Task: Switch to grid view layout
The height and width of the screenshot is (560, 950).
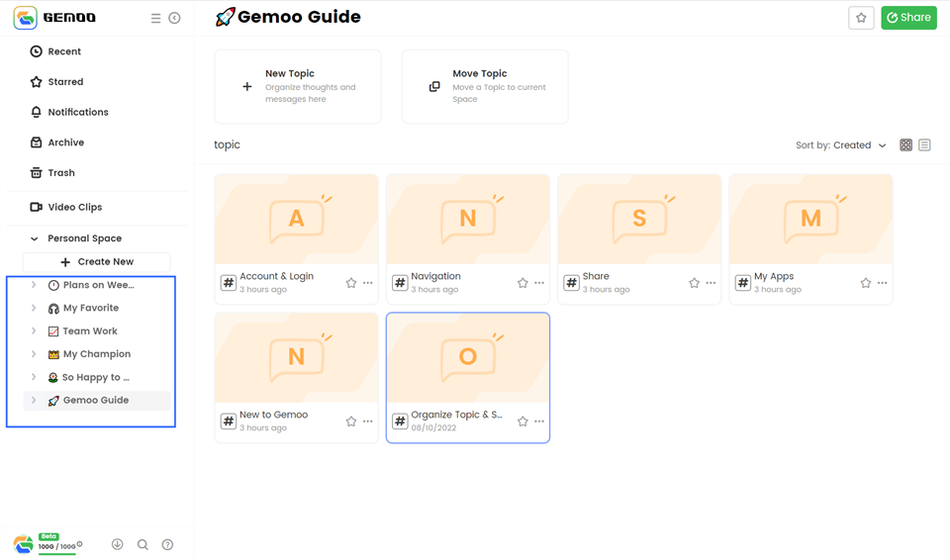Action: click(x=905, y=144)
